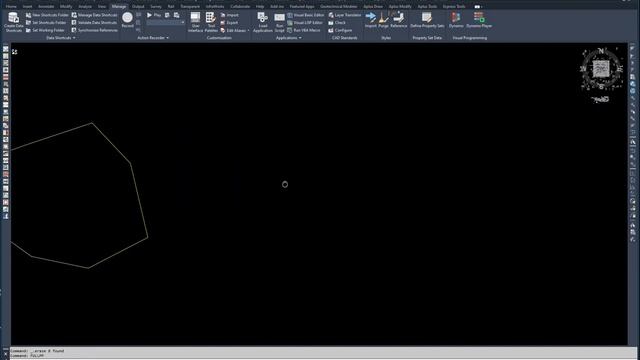Open the WCS dropdown below the ViewCube
Image resolution: width=640 pixels, height=360 pixels.
(x=601, y=99)
